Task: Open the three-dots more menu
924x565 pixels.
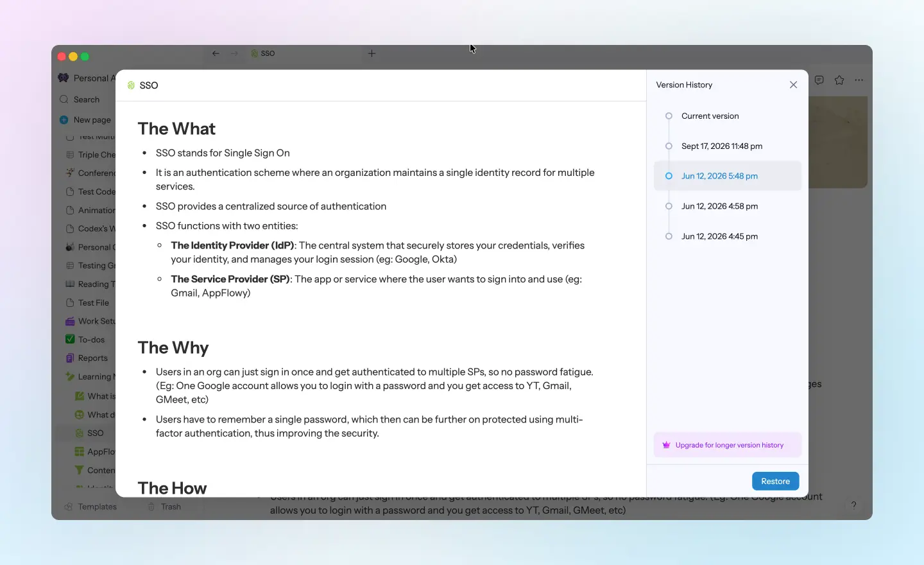Action: point(859,80)
